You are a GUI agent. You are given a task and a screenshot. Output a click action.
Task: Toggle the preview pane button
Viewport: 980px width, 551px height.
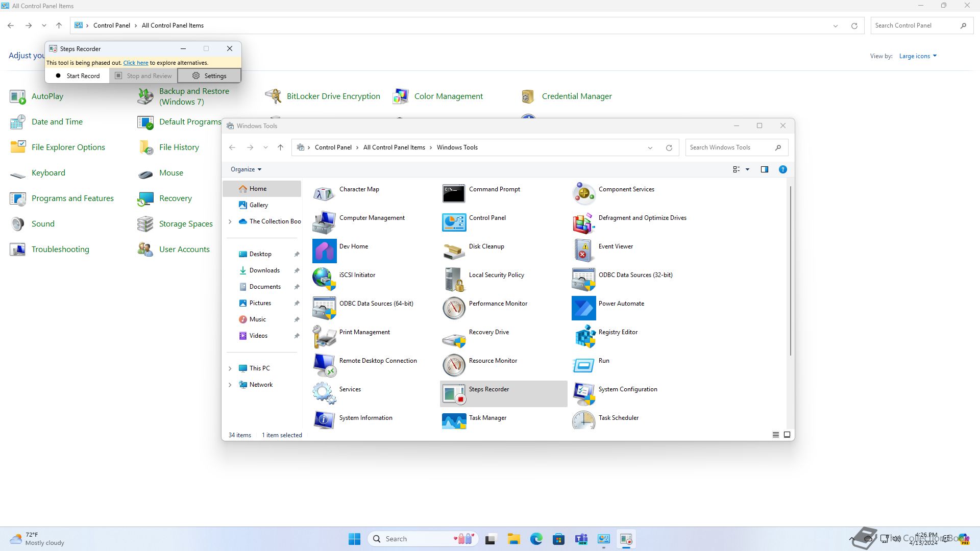(x=765, y=169)
